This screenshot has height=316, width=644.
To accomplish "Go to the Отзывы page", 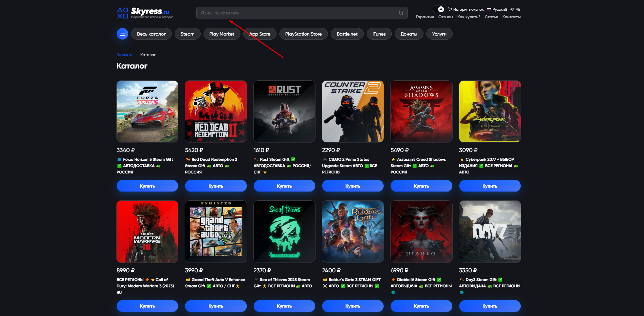I will point(445,17).
